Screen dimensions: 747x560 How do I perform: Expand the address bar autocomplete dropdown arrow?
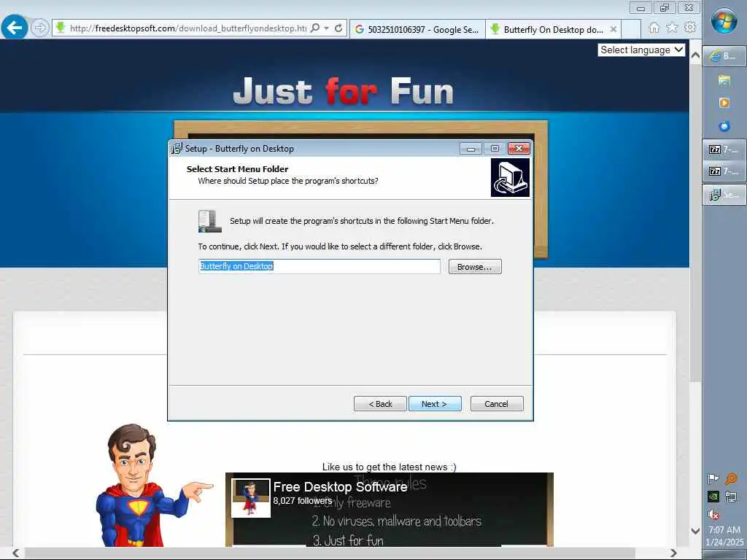pyautogui.click(x=326, y=28)
